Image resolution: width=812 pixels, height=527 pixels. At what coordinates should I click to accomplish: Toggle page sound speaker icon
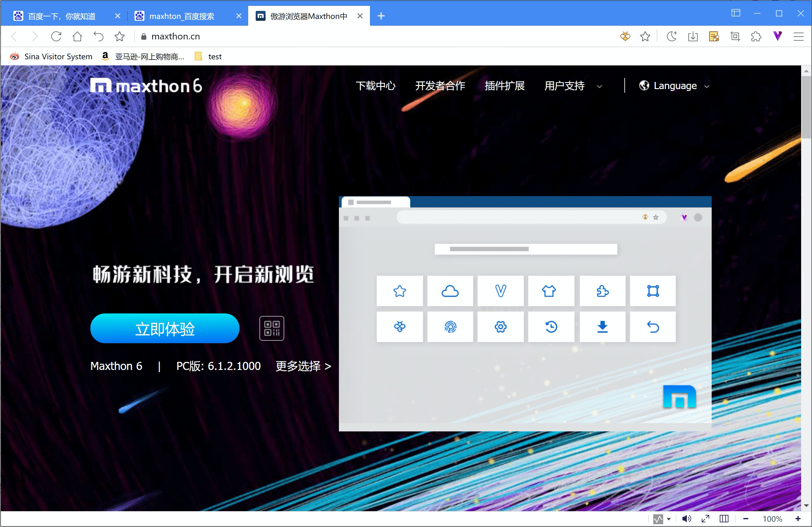tap(687, 519)
